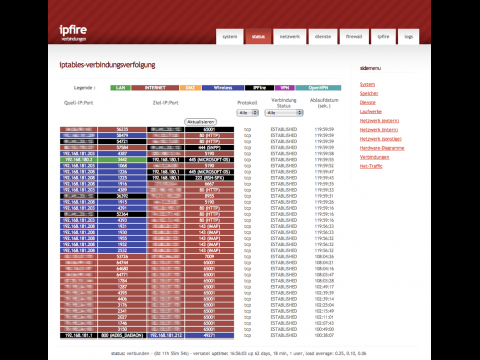Screen dimensions: 480x360
Task: Open the system tab
Action: 230,37
